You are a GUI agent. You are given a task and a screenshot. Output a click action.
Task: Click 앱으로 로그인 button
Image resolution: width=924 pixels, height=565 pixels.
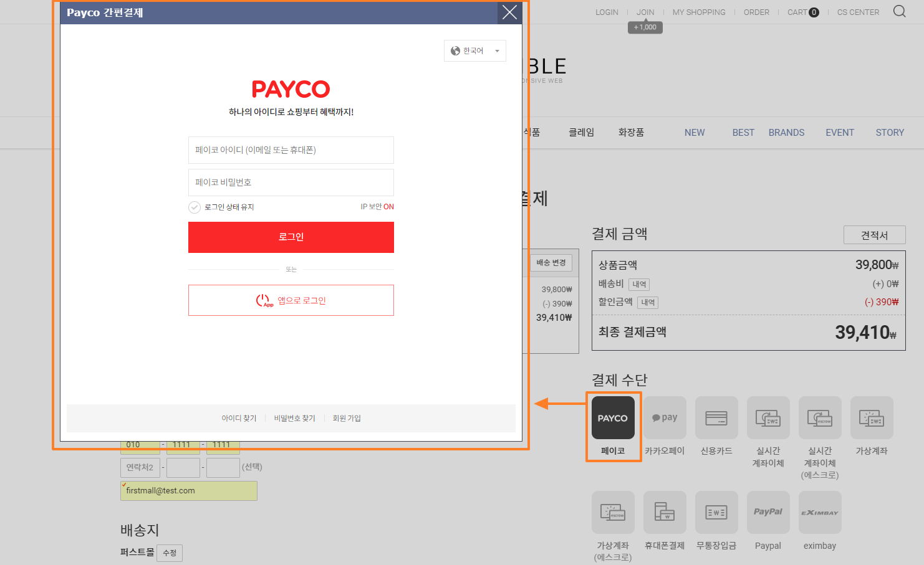pos(291,300)
